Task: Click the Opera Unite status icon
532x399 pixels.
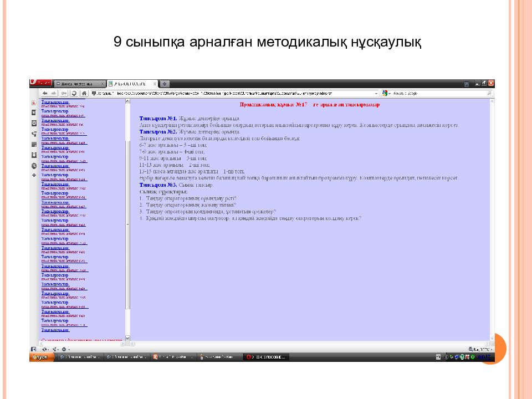Action: pos(55,349)
